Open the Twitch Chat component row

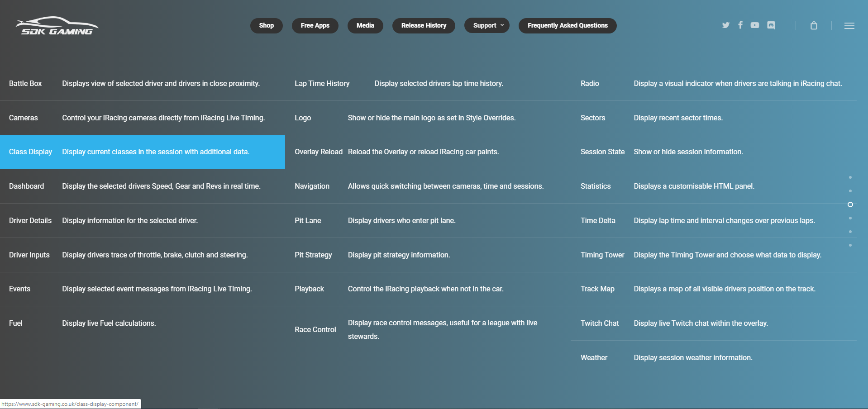[714, 323]
